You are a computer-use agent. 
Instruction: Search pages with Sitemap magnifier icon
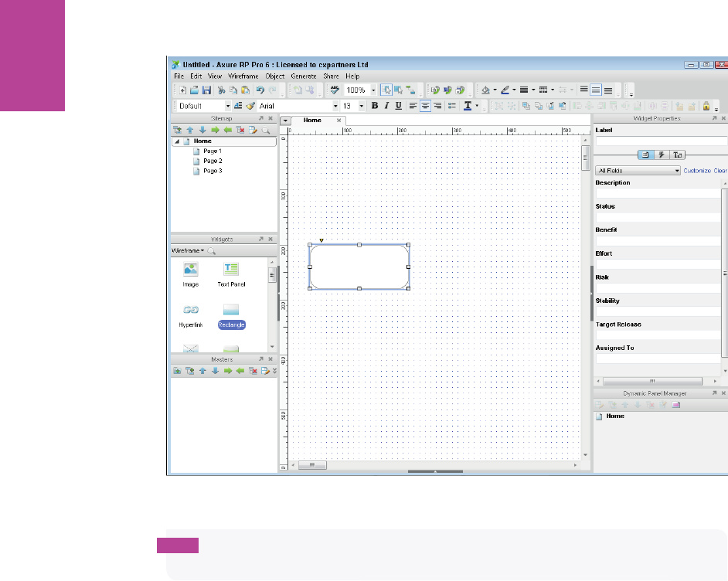pyautogui.click(x=266, y=130)
